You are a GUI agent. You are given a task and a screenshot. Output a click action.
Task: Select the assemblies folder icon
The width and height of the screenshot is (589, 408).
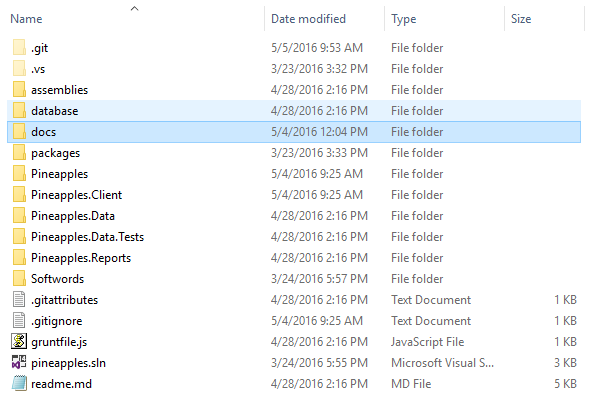pyautogui.click(x=19, y=89)
